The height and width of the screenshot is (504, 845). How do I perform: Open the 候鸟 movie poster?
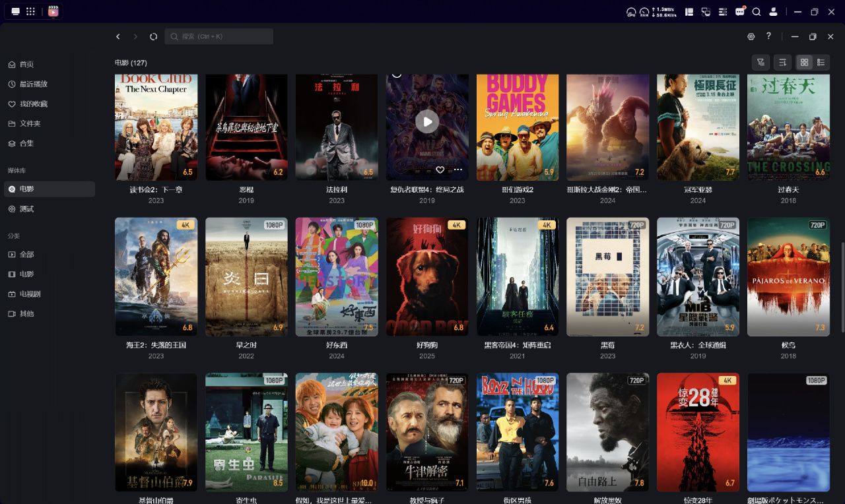(x=788, y=277)
